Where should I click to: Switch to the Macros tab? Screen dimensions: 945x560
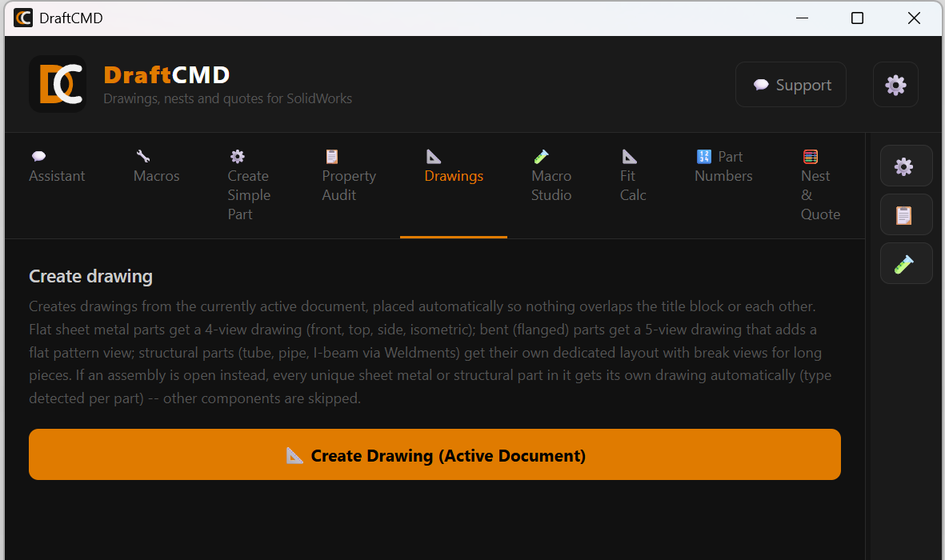point(157,185)
